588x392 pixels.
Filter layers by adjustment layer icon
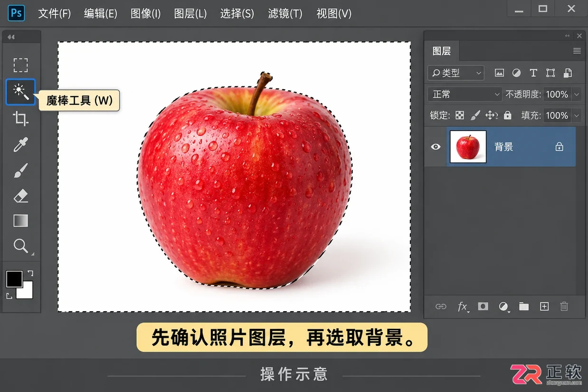pyautogui.click(x=516, y=73)
